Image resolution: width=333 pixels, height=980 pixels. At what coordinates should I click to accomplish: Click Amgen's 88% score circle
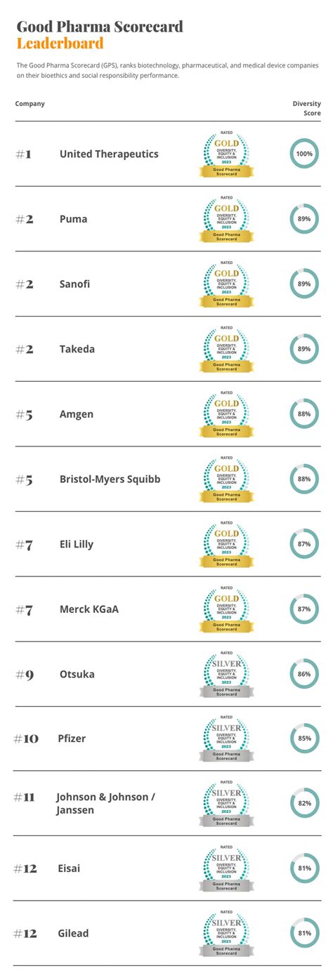[304, 414]
